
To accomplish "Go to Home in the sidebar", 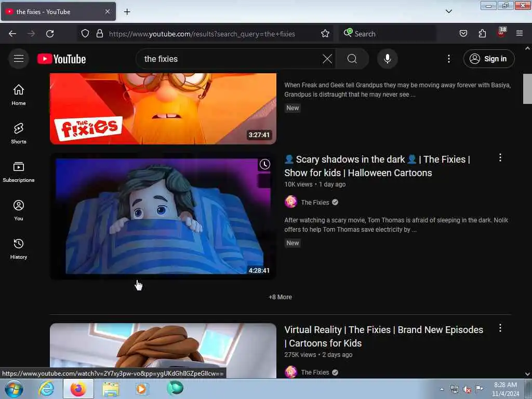I will [x=19, y=95].
